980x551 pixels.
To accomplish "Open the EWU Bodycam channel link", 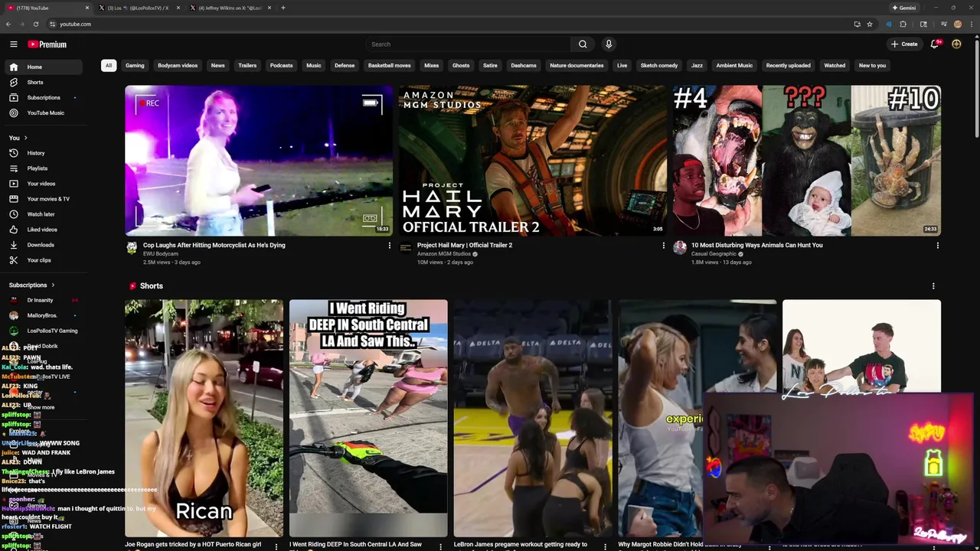I will [161, 254].
